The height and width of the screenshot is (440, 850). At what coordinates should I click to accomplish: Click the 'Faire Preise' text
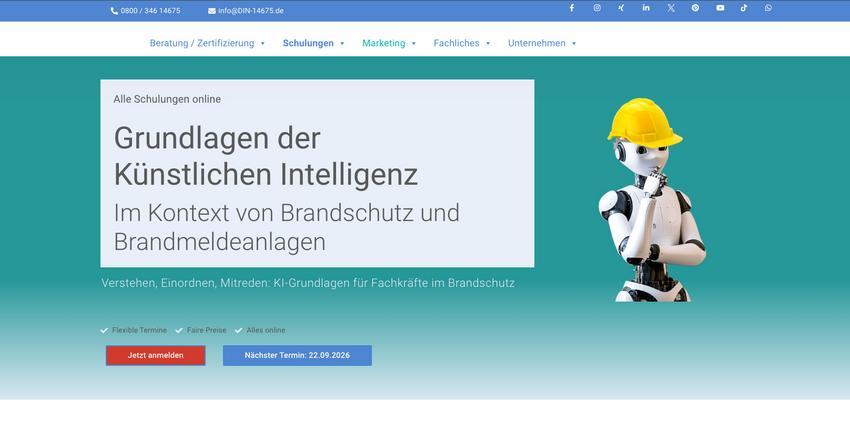[207, 330]
